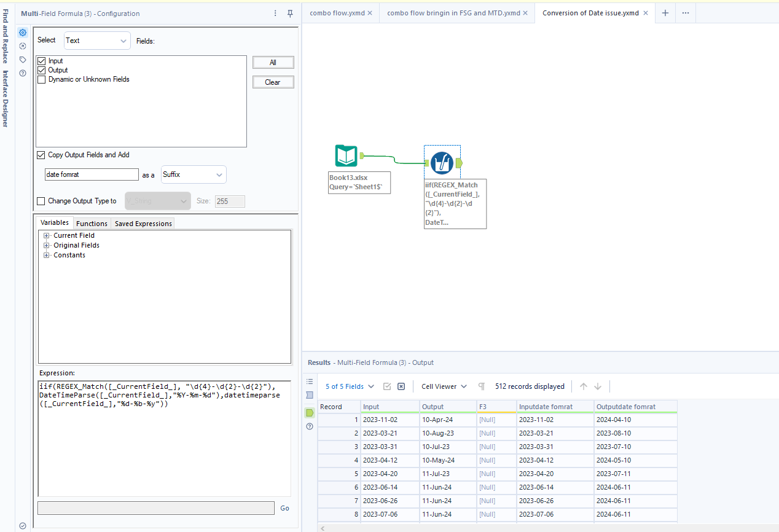This screenshot has height=532, width=779.
Task: Uncheck the Input field checkbox
Action: tap(42, 61)
